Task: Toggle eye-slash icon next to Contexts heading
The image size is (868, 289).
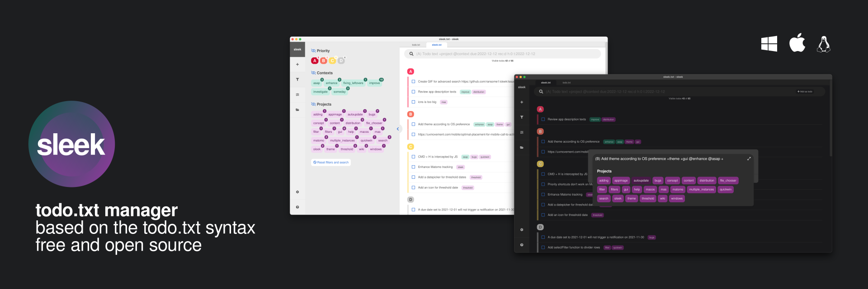Action: click(x=313, y=73)
